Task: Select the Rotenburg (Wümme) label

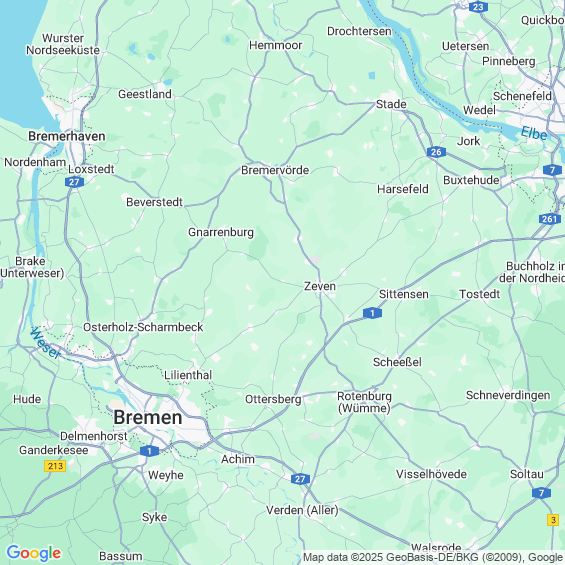Action: coord(364,402)
